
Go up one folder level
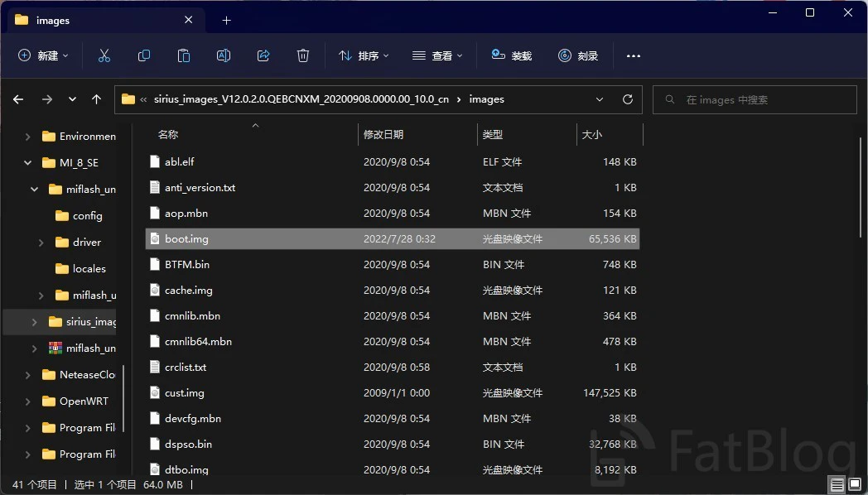96,99
